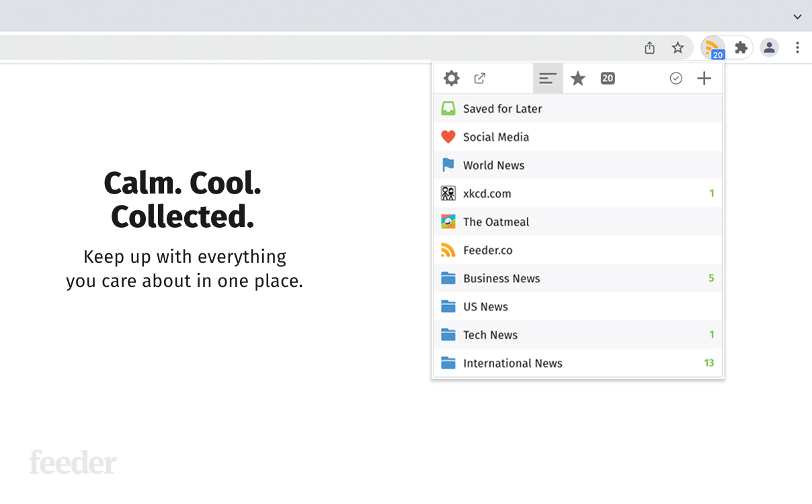
Task: Add a new feed with the plus icon
Action: (704, 78)
